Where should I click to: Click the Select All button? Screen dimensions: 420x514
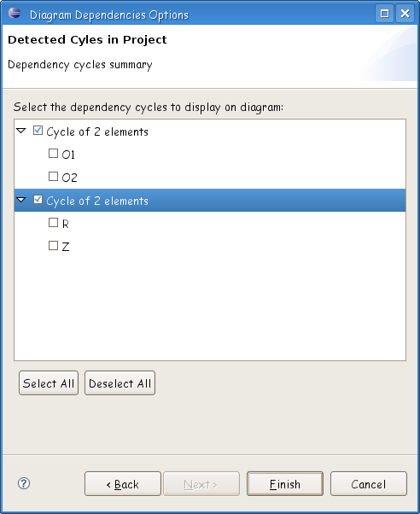pyautogui.click(x=49, y=383)
